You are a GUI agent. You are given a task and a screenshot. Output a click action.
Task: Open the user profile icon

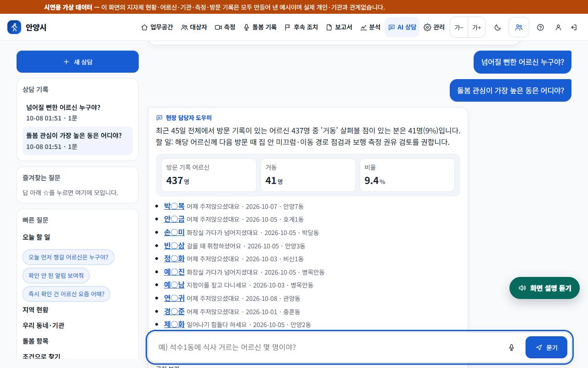(x=558, y=27)
